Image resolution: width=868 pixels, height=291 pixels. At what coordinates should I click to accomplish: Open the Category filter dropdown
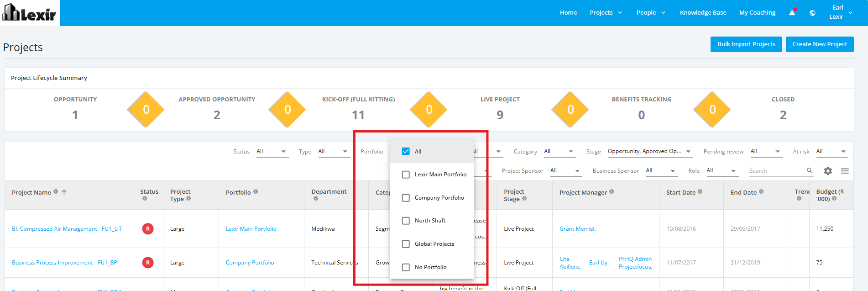coord(559,151)
